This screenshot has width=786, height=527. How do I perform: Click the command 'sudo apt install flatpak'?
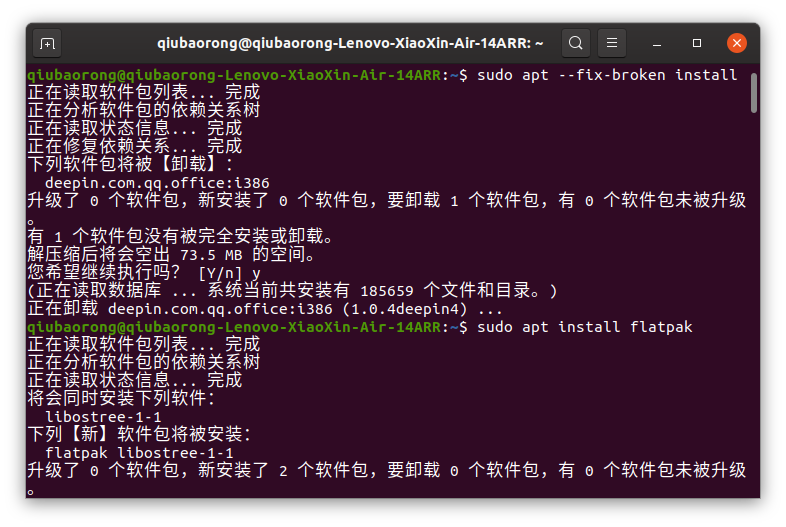click(584, 327)
